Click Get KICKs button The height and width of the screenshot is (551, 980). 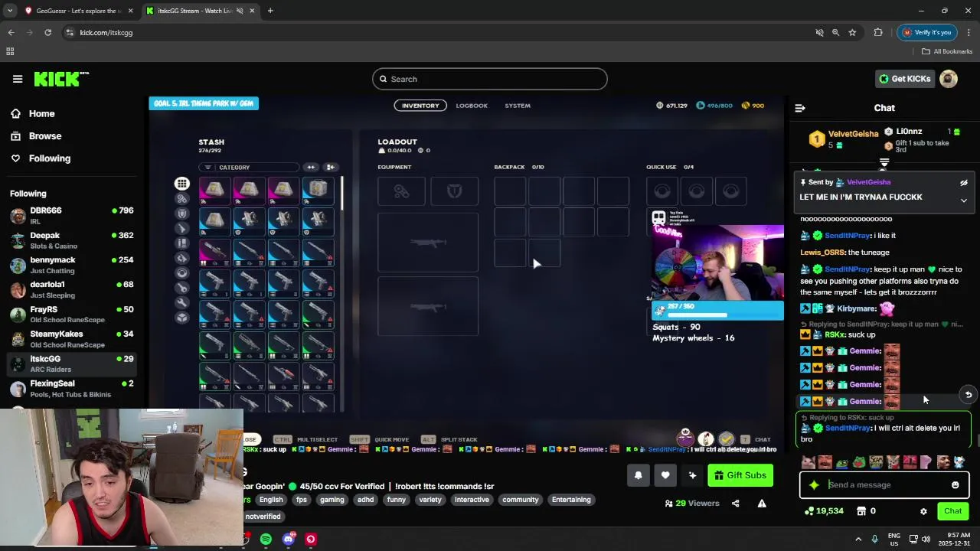(904, 79)
